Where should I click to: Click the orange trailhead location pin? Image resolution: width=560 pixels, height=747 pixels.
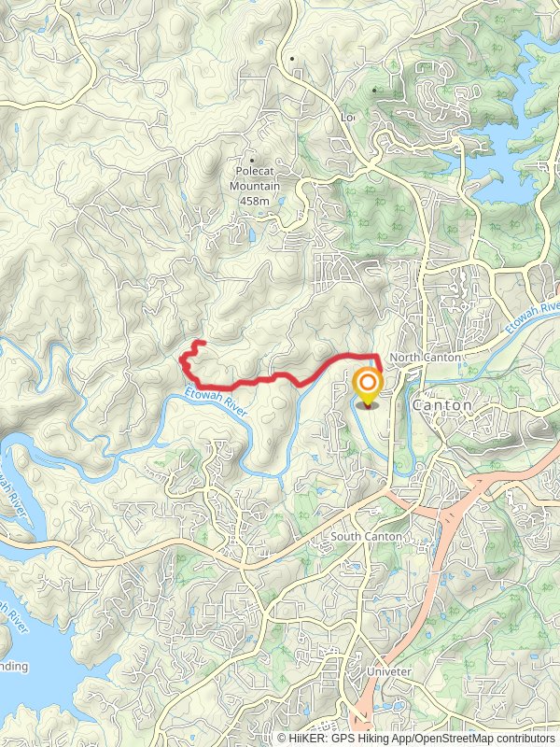click(368, 388)
